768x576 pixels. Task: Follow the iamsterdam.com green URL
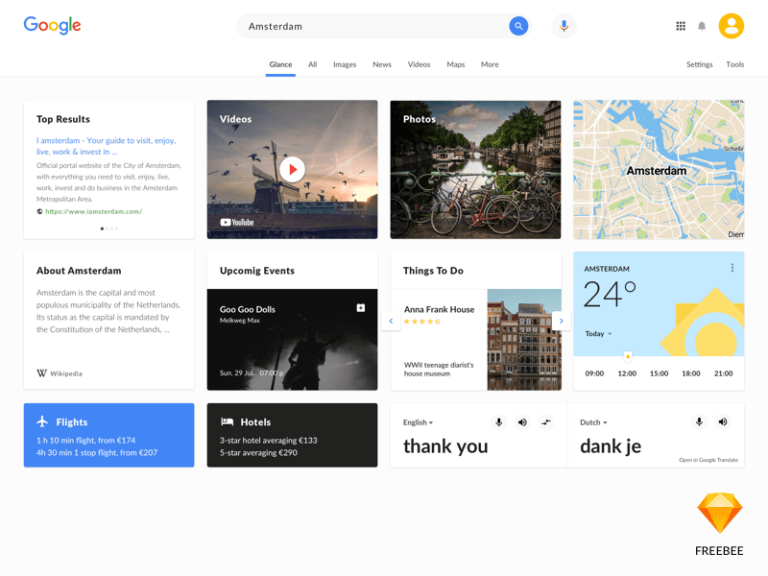point(94,212)
